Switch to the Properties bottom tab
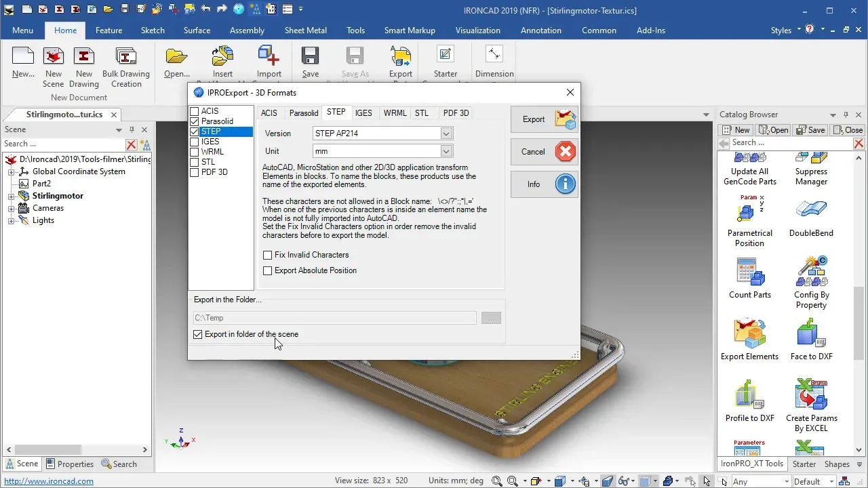868x488 pixels. (x=70, y=464)
